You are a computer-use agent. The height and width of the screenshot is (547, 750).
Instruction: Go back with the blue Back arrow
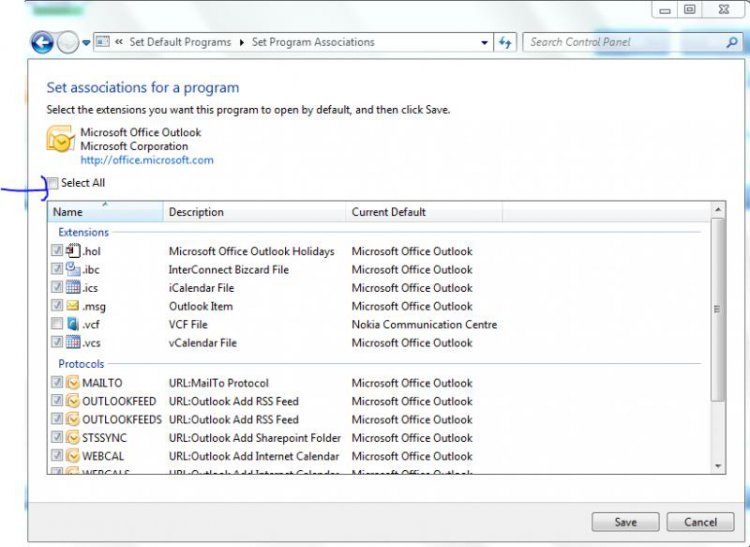point(42,43)
